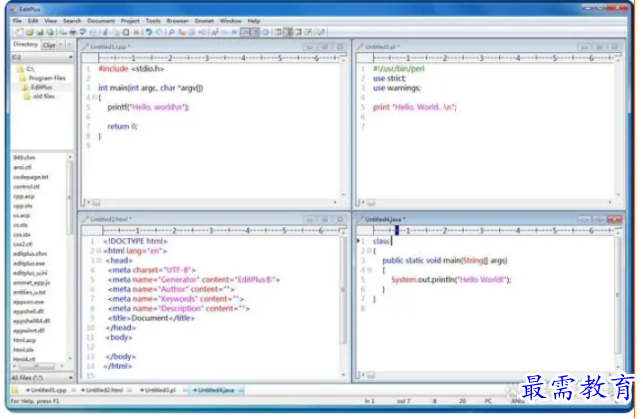Click the Print toolbar icon
The height and width of the screenshot is (419, 643).
[73, 32]
